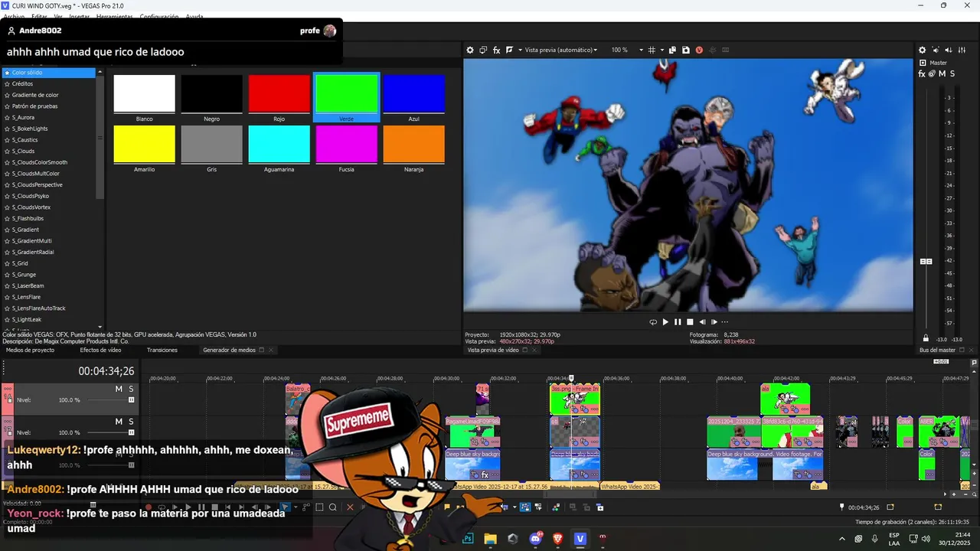
Task: Step to next frame in preview
Action: click(x=714, y=322)
